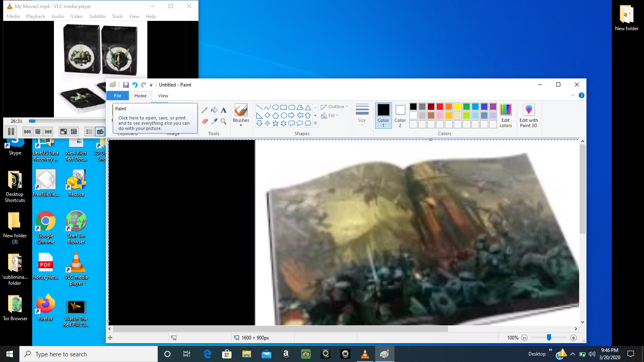This screenshot has height=362, width=644.
Task: Open the Subtitle menu in VLC
Action: [97, 16]
